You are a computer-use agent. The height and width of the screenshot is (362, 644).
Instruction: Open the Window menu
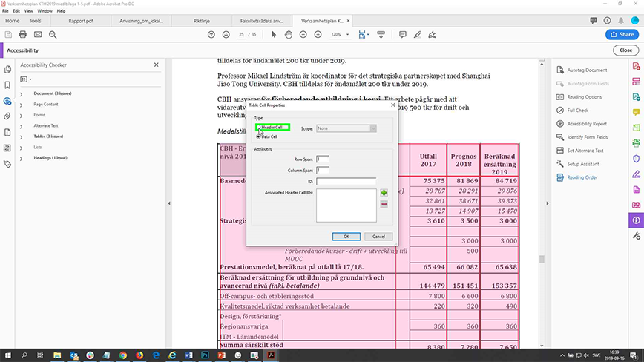45,11
